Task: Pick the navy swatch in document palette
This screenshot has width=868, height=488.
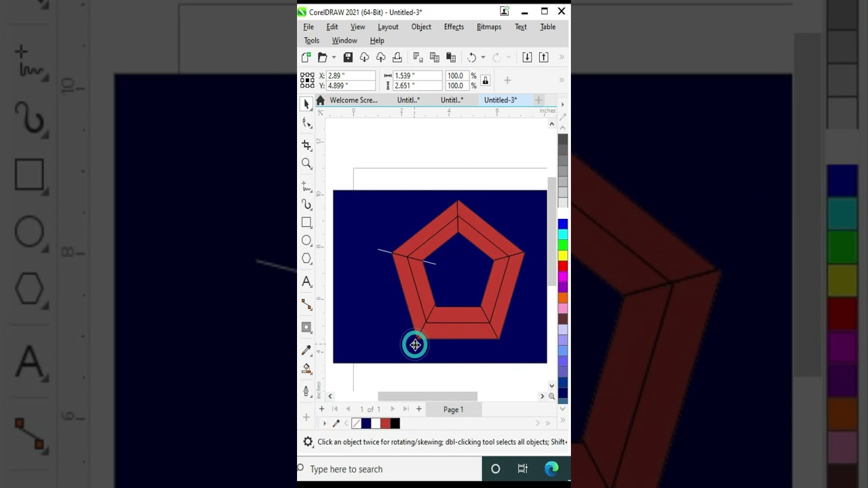Action: click(x=366, y=424)
